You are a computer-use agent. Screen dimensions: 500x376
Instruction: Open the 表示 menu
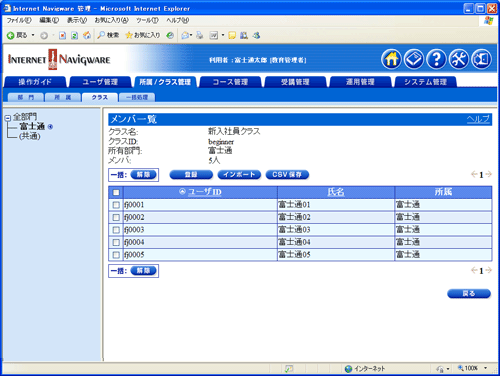point(77,20)
